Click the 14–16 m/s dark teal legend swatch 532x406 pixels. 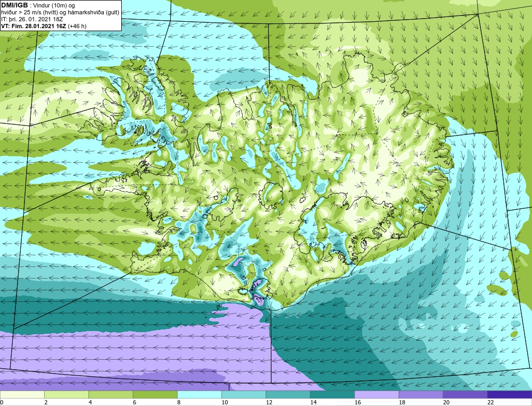(332, 395)
